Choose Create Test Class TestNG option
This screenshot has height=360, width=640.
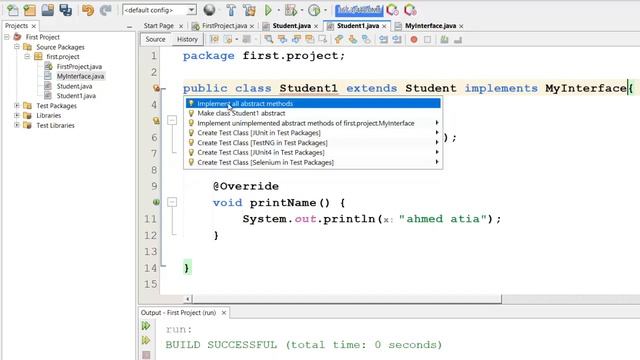(313, 142)
